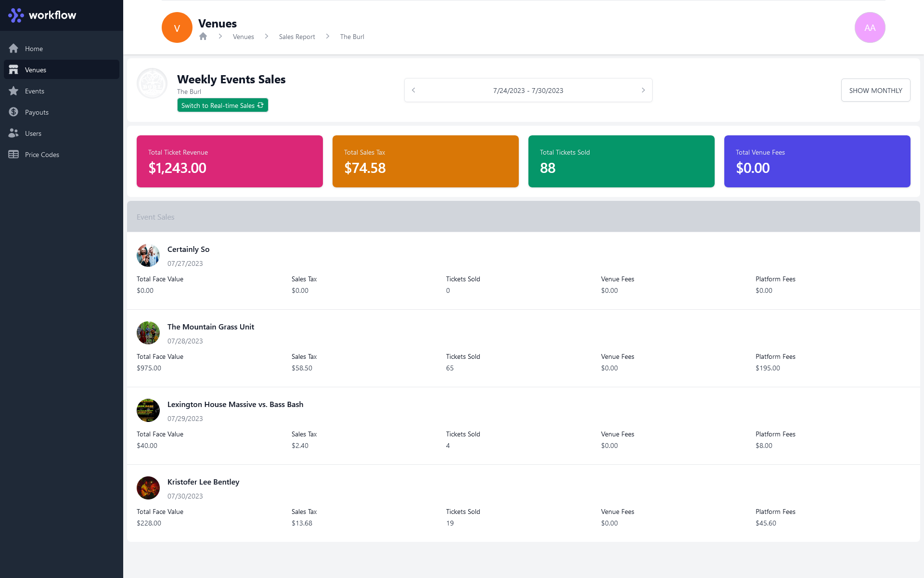Select Venues in the sidebar menu
The height and width of the screenshot is (578, 924).
36,70
